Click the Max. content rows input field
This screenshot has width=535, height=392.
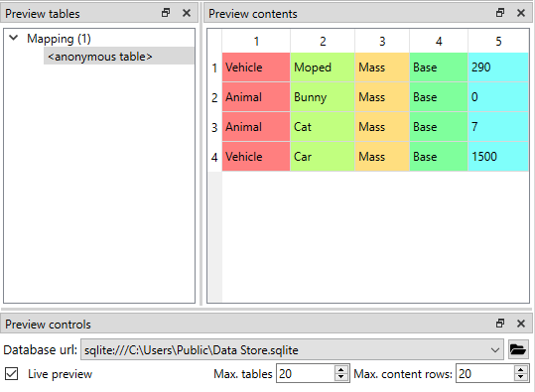click(485, 374)
